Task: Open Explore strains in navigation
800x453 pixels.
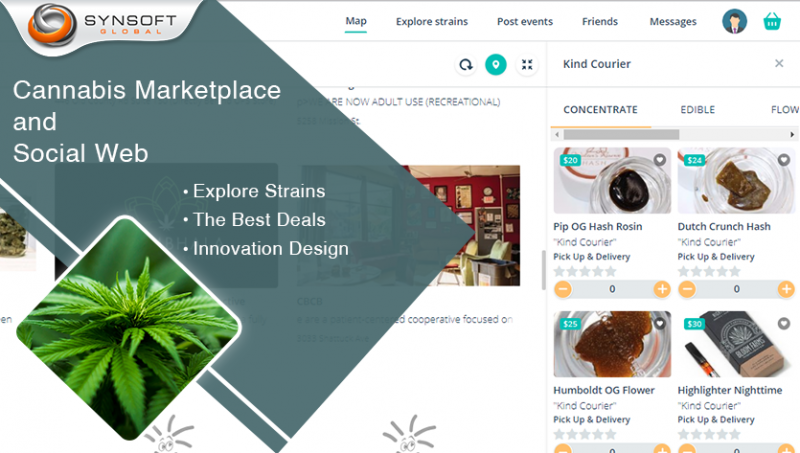Action: pos(432,21)
